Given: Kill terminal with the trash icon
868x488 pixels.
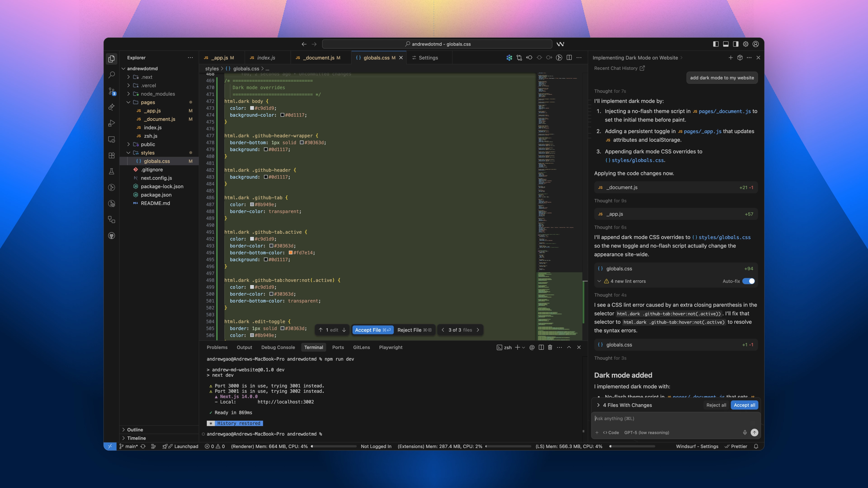Looking at the screenshot, I should tap(550, 347).
